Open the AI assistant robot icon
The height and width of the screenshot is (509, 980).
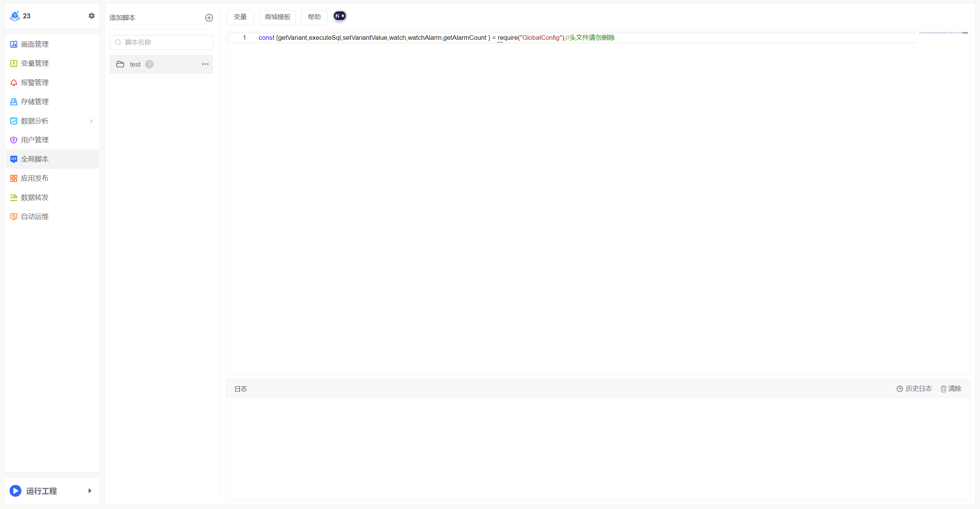pyautogui.click(x=340, y=16)
